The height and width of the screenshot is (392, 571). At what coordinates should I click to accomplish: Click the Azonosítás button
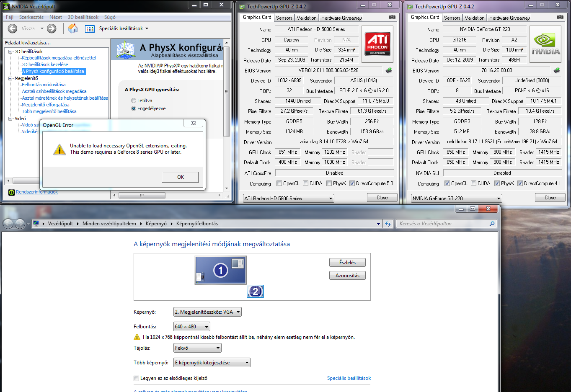point(347,276)
